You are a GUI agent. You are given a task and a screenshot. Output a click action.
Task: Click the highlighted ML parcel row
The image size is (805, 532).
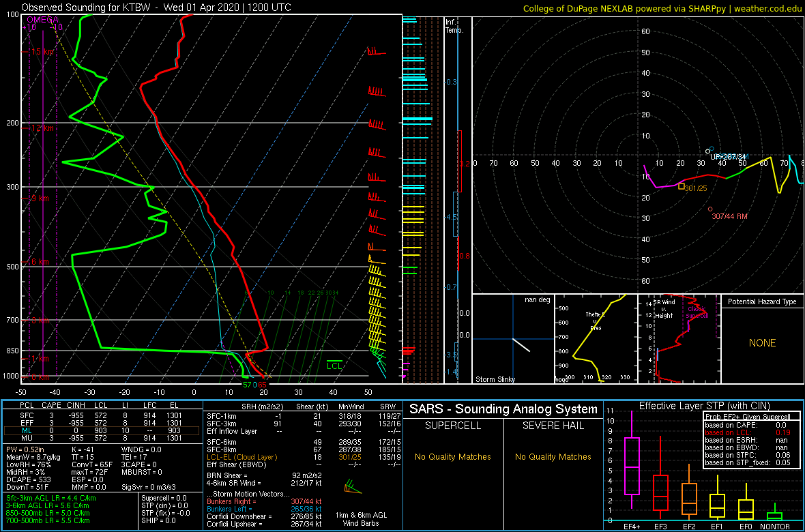coord(102,430)
